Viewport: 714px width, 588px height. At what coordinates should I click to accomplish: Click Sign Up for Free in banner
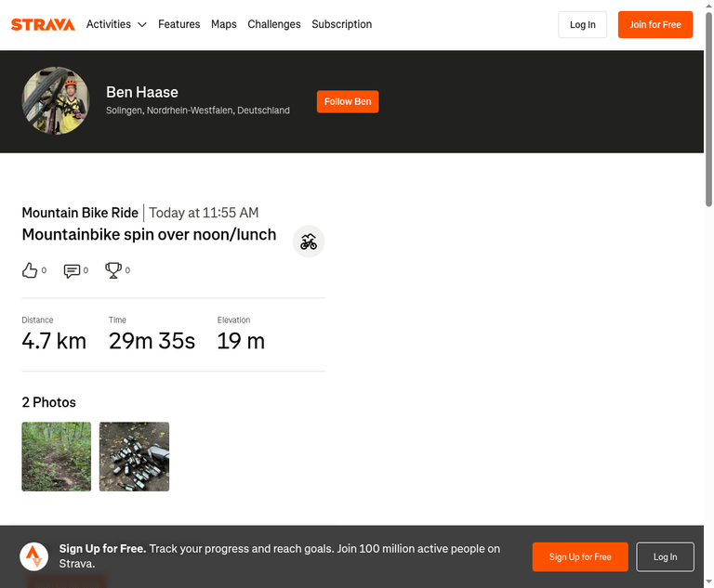coord(580,556)
